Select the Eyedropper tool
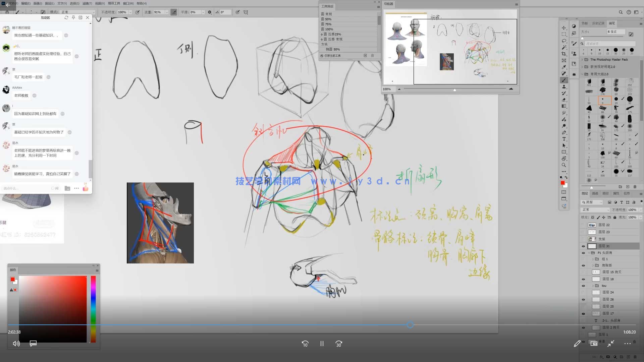 564,67
